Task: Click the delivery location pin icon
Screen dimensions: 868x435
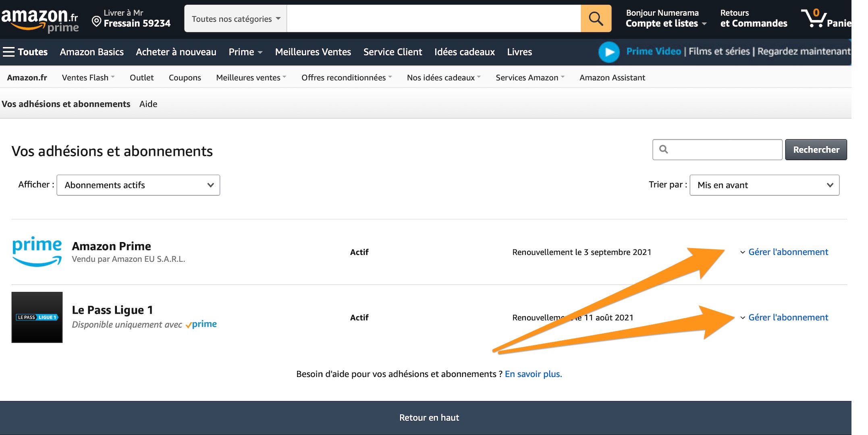Action: coord(96,21)
